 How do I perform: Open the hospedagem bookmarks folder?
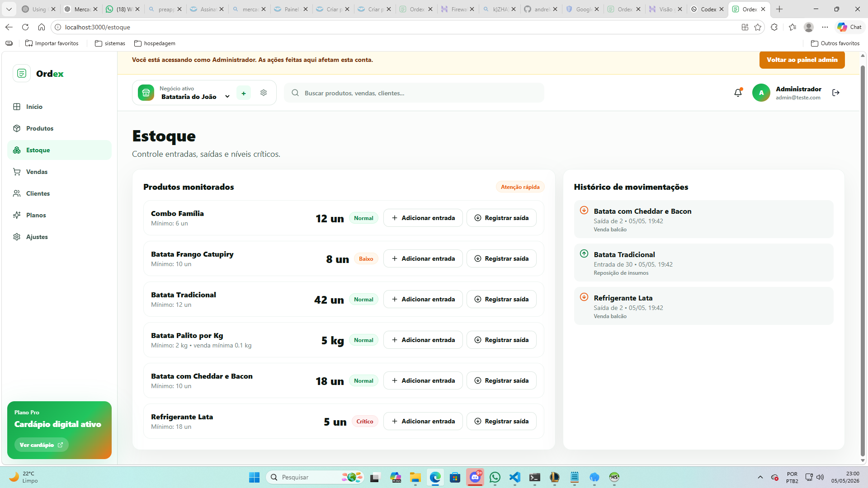tap(155, 43)
